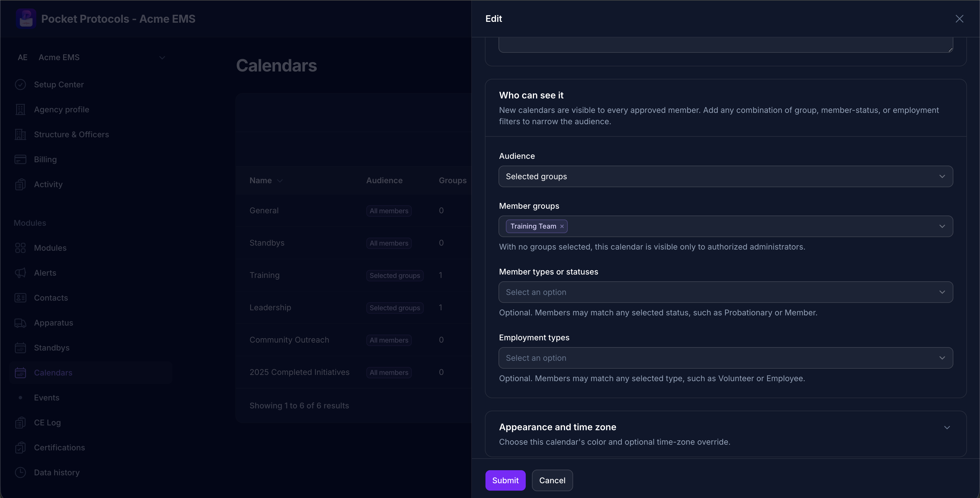Open Contacts

click(51, 298)
